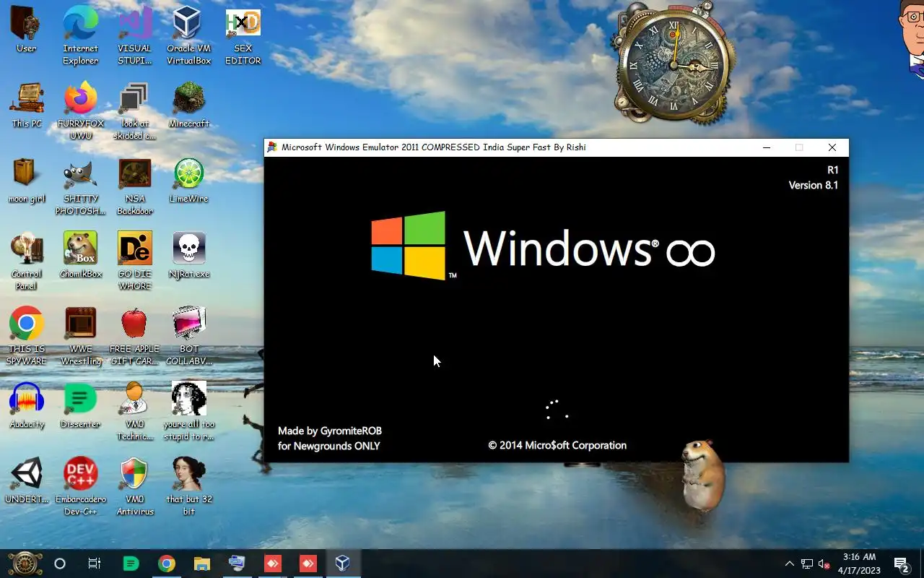Open THIS IS SPYWARE Chrome shortcut
The width and height of the screenshot is (924, 578).
[x=27, y=337]
